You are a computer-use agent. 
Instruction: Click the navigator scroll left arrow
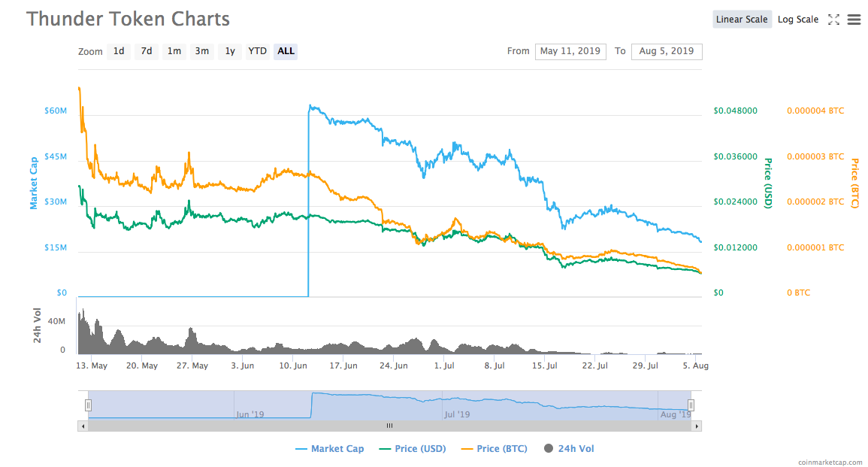[x=83, y=426]
